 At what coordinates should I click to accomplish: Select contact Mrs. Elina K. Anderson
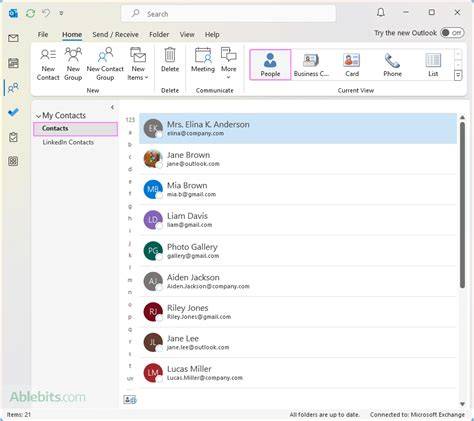coord(298,128)
